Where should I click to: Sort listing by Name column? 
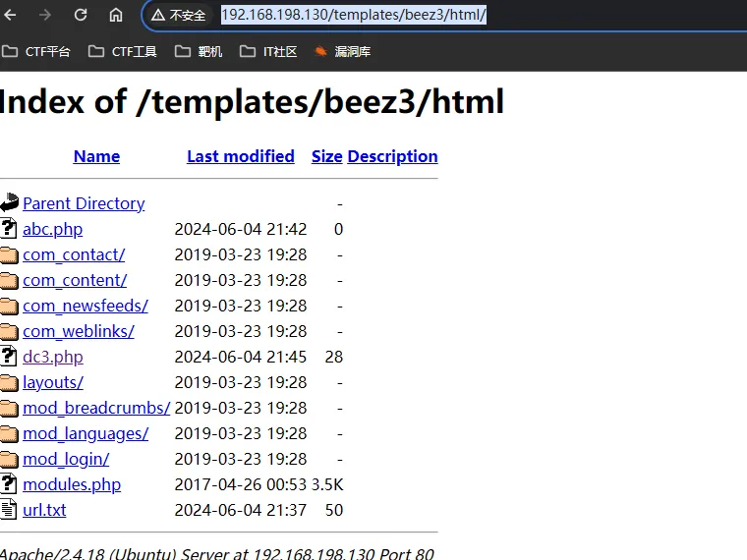pos(96,156)
